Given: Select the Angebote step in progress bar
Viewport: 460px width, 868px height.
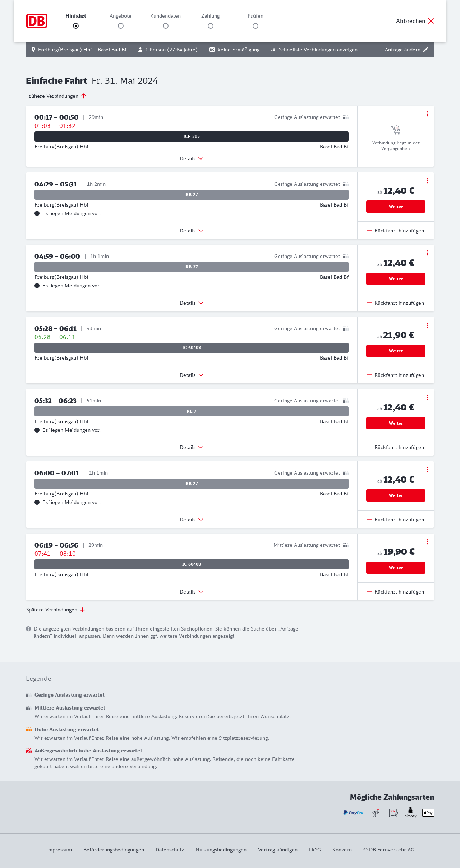Looking at the screenshot, I should 121,26.
